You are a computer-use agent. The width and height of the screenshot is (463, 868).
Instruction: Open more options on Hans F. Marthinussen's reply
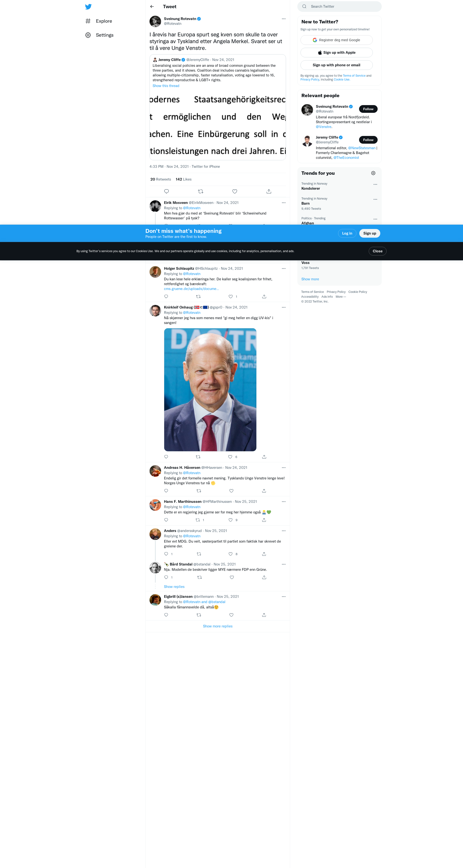click(284, 502)
